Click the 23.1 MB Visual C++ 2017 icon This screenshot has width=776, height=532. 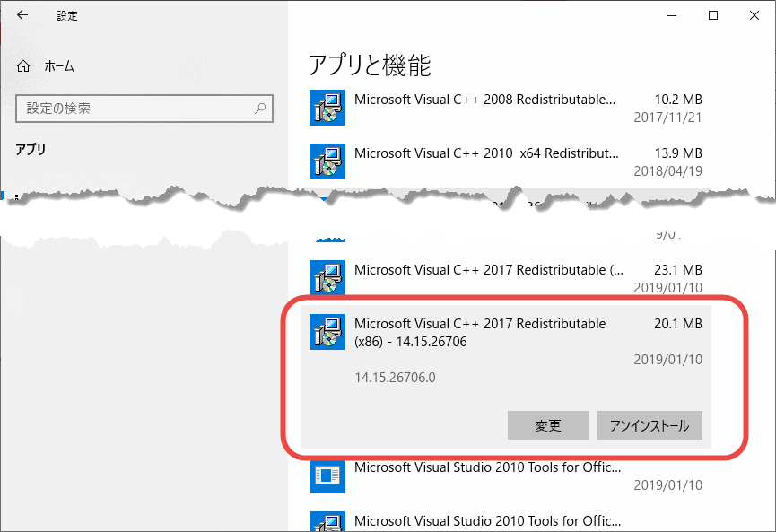[327, 277]
